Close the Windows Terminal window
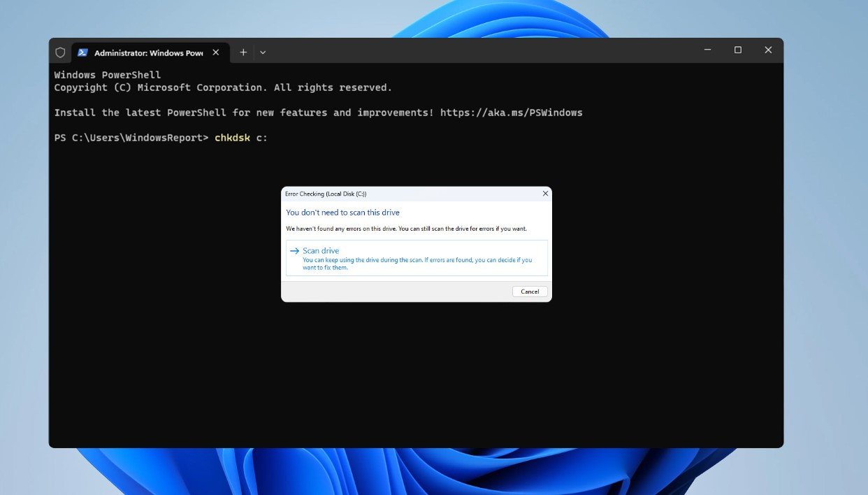The width and height of the screenshot is (868, 495). click(768, 50)
